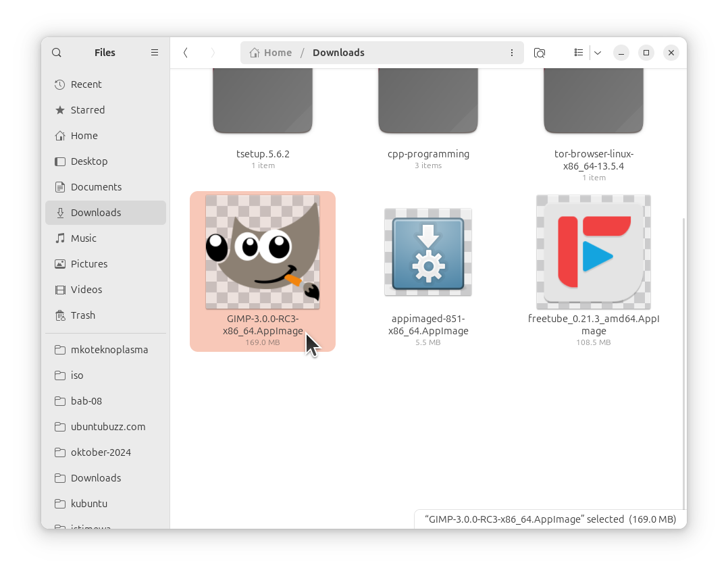Select the tor-browser-linux folder
The image size is (728, 574).
(x=594, y=101)
